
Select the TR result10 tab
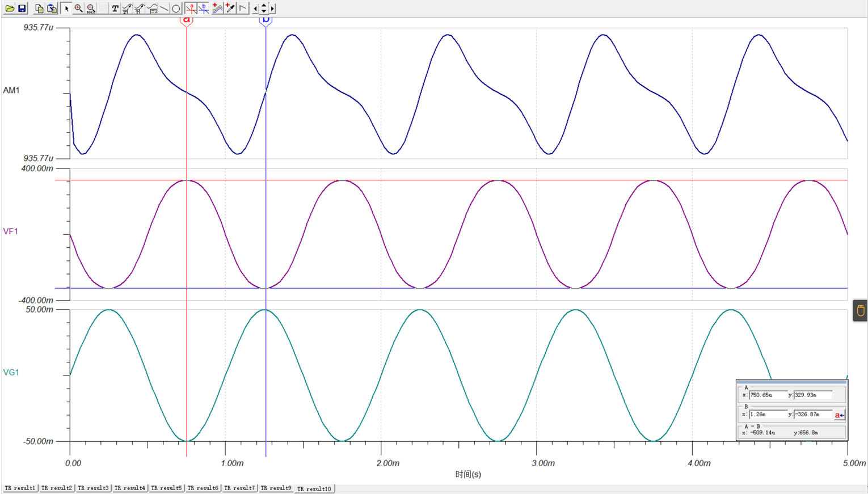click(x=314, y=488)
